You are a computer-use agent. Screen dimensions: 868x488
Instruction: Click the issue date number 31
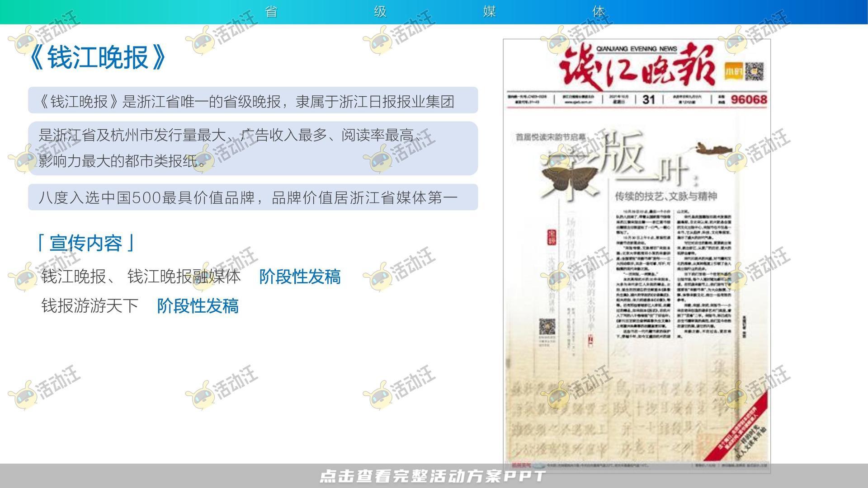[649, 99]
